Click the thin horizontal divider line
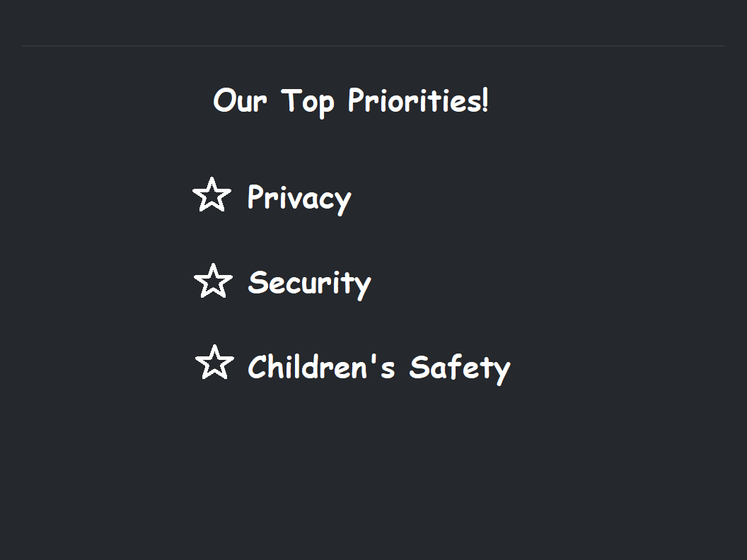 click(x=373, y=46)
